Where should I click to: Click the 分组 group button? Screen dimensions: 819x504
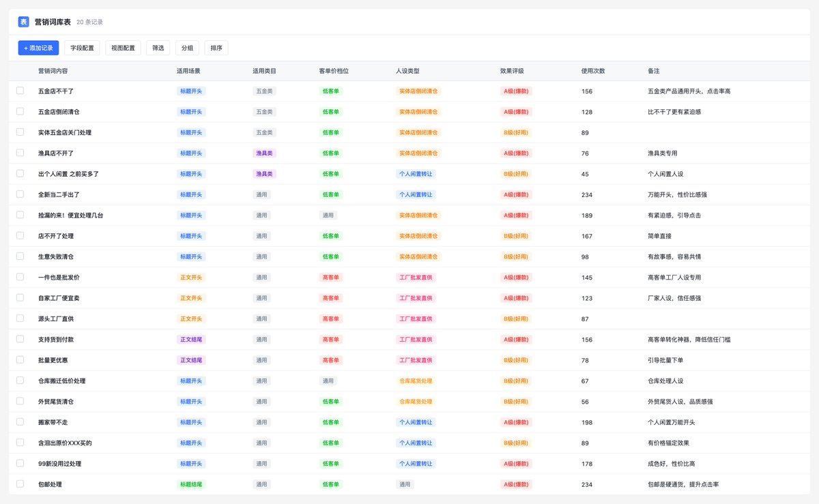187,48
